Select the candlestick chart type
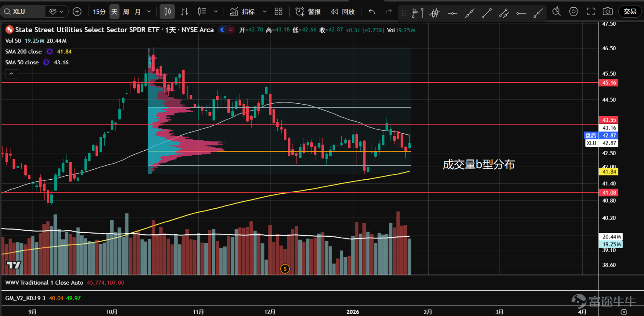 167,12
